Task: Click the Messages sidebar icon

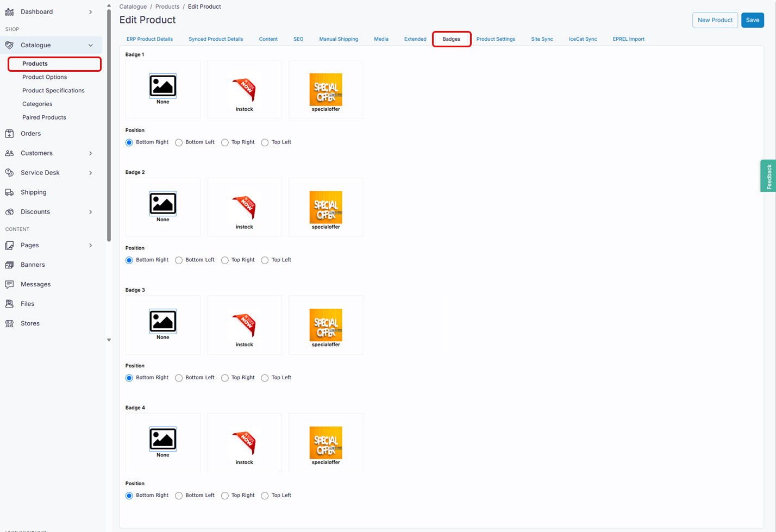Action: coord(9,284)
